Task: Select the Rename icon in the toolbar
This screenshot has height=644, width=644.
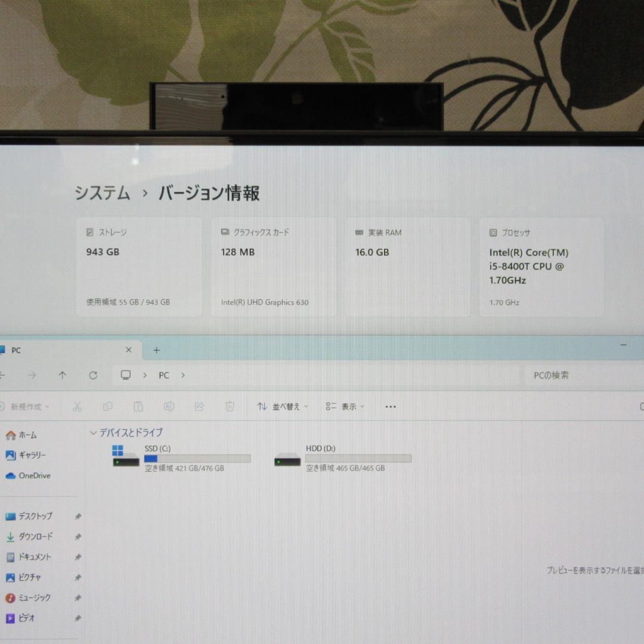Action: (x=169, y=406)
